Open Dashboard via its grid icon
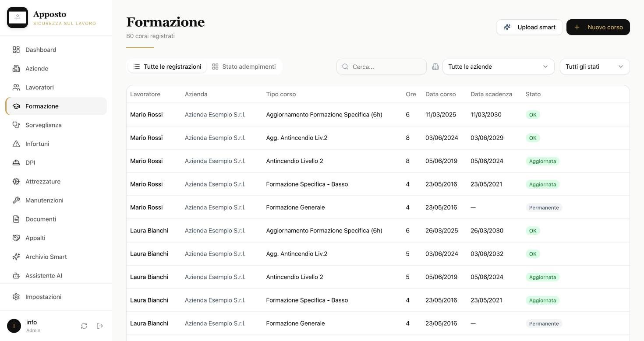Image resolution: width=644 pixels, height=341 pixels. tap(16, 50)
